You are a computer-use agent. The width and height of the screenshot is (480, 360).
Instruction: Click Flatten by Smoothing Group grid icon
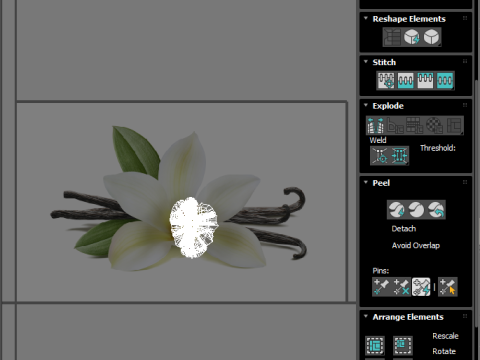tap(415, 125)
